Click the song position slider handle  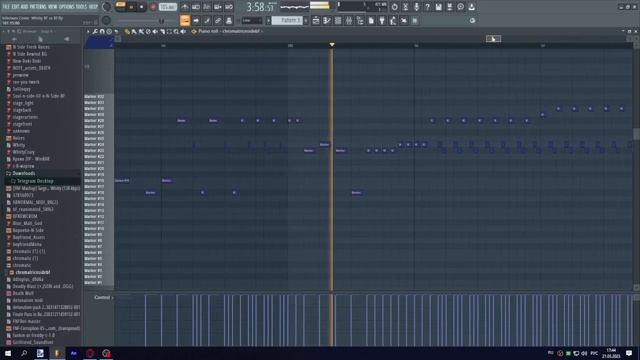[x=162, y=20]
